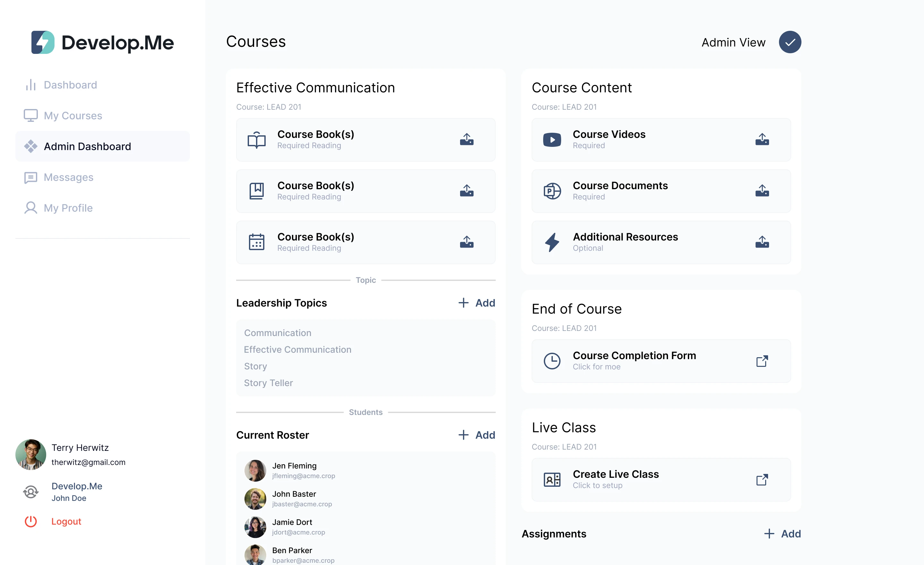Toggle the Admin View checkmark

pos(790,42)
